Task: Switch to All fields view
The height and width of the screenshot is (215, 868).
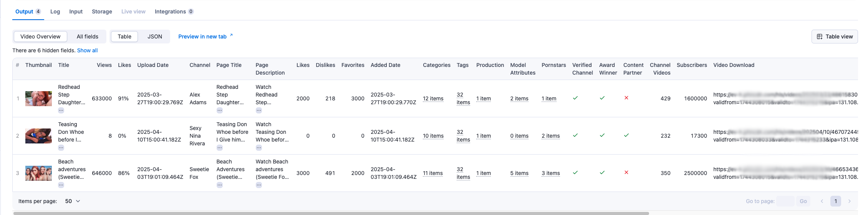Action: tap(88, 37)
